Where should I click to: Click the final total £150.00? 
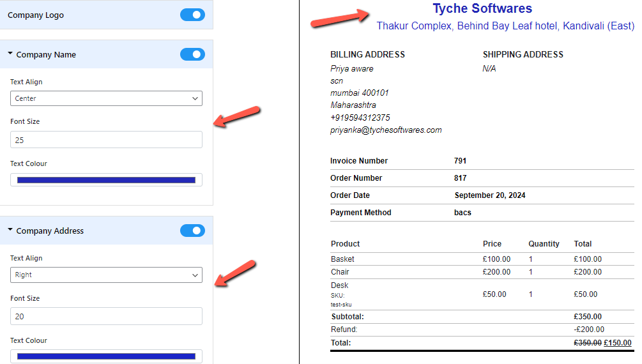(618, 343)
